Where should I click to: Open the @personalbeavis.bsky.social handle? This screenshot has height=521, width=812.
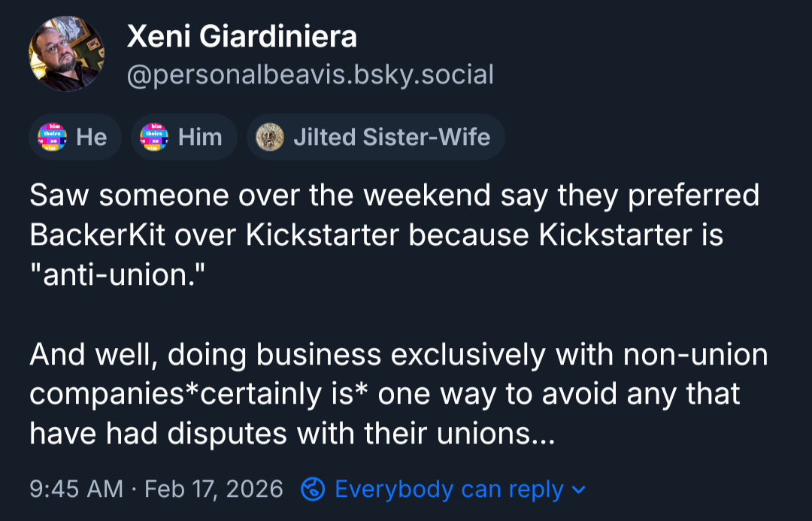310,74
